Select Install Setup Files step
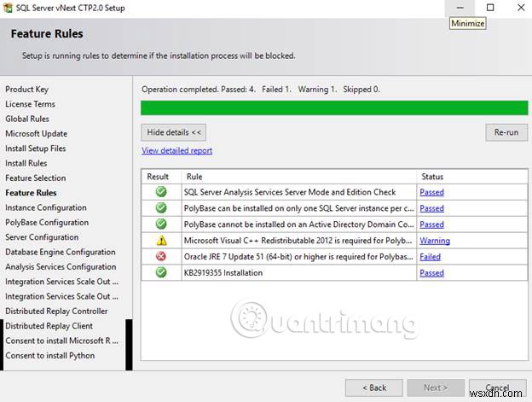The width and height of the screenshot is (532, 402). click(x=36, y=149)
